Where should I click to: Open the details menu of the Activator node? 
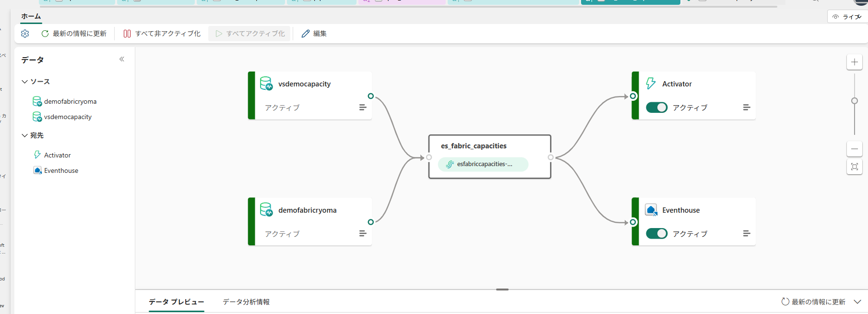point(747,108)
